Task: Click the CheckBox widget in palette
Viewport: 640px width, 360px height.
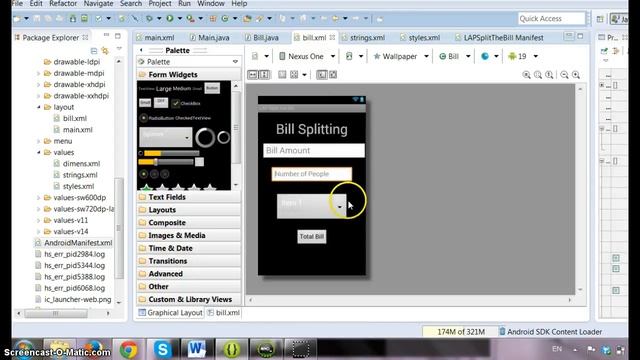Action: pos(186,103)
